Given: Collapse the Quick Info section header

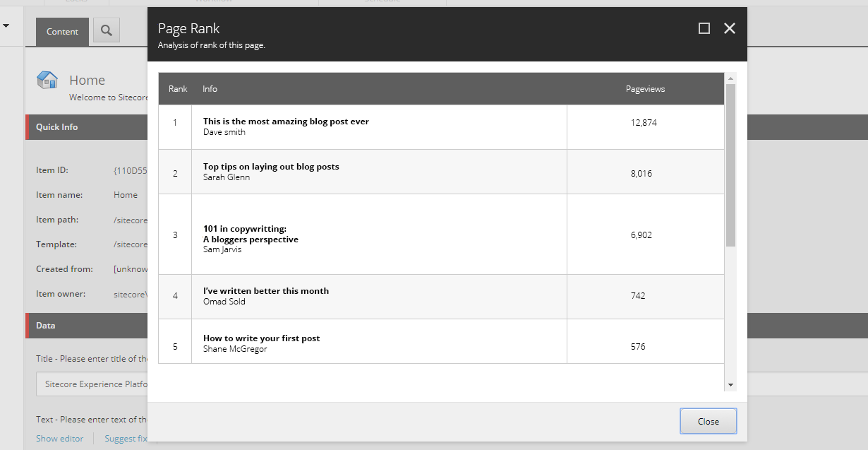Looking at the screenshot, I should click(86, 127).
